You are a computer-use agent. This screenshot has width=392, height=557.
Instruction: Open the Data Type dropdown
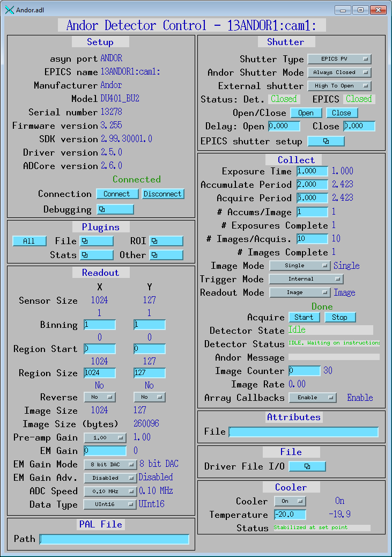pos(110,504)
